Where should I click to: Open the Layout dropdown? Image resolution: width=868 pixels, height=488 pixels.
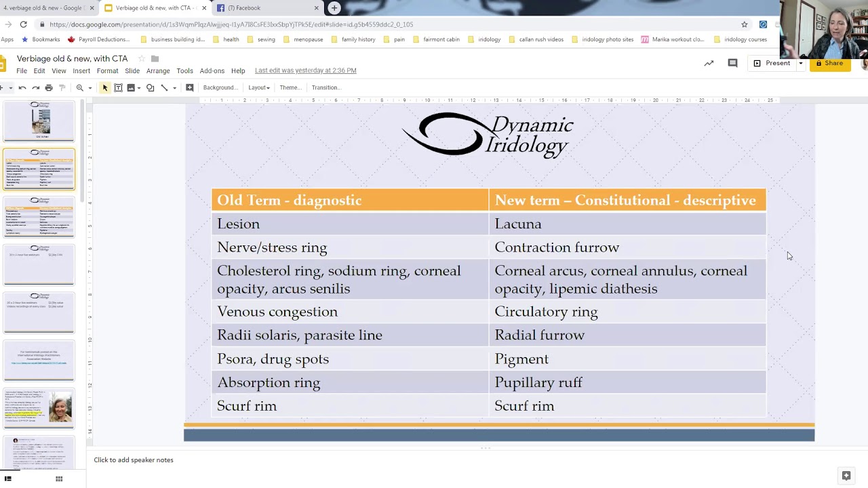[259, 87]
